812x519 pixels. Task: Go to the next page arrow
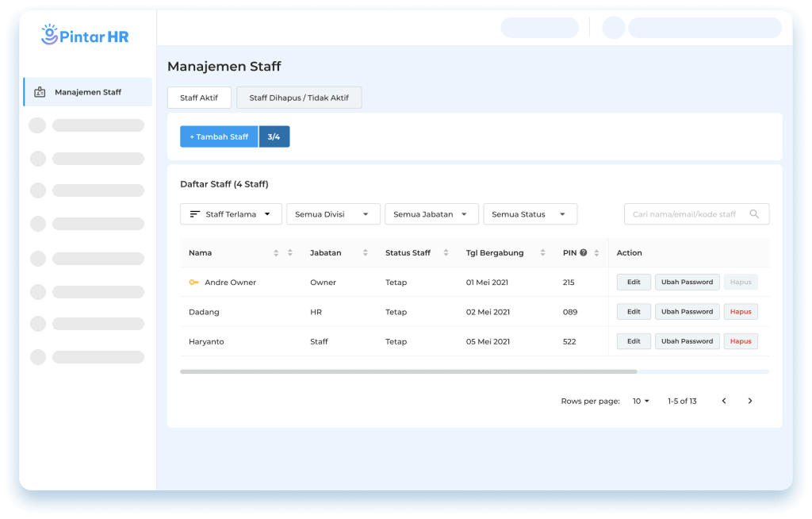click(750, 402)
